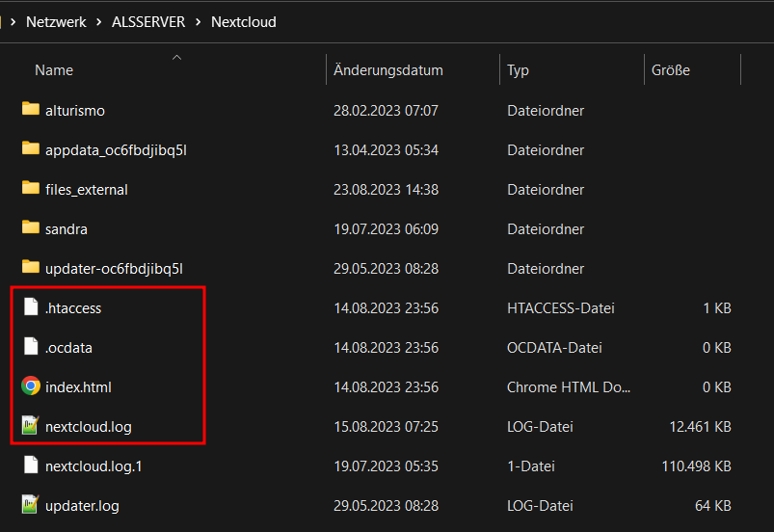Click the date 28.02.2023 07:07
Screen dimensions: 774x532
click(386, 111)
